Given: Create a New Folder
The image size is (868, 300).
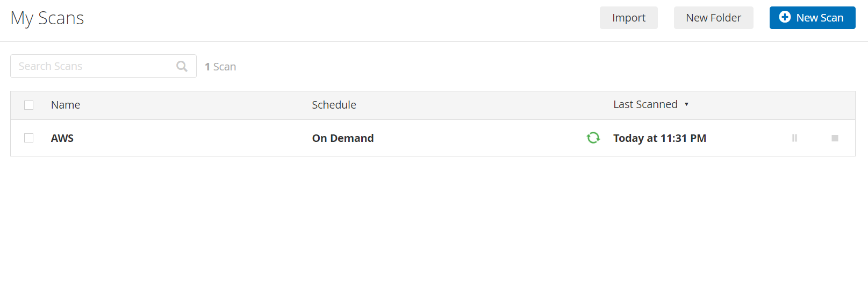Looking at the screenshot, I should click(x=713, y=18).
